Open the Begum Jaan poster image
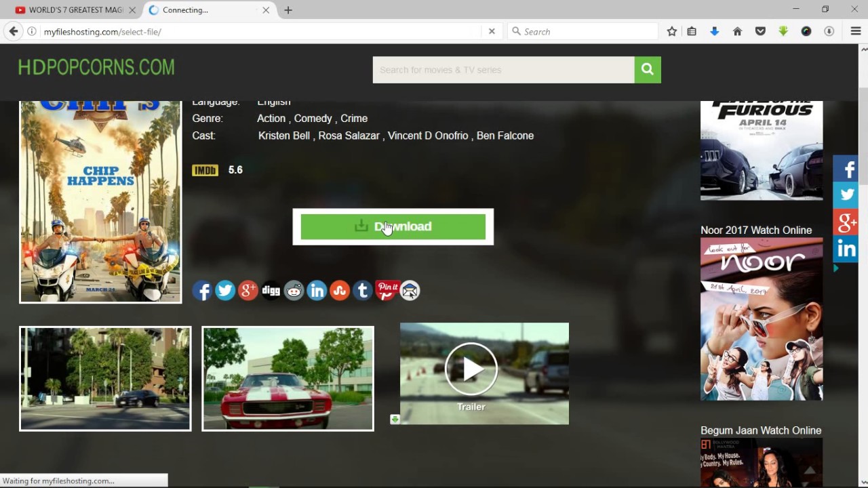 pyautogui.click(x=762, y=463)
